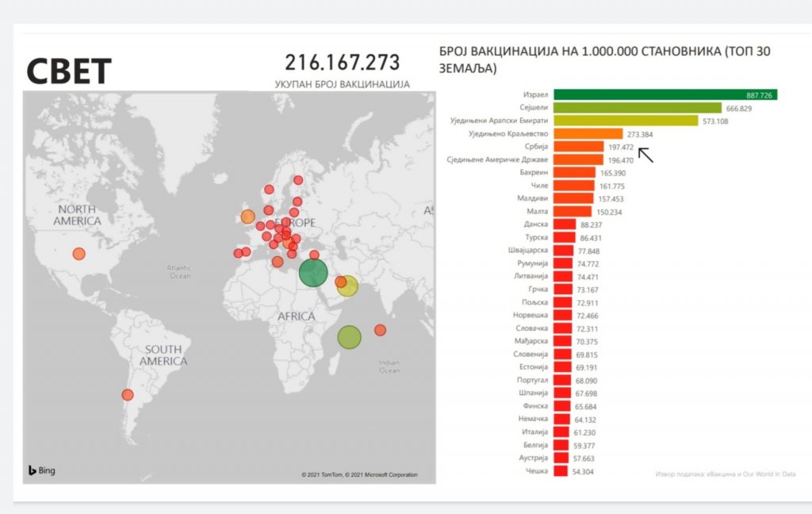The width and height of the screenshot is (812, 514).
Task: Click the СВЕТ heading
Action: (x=68, y=71)
